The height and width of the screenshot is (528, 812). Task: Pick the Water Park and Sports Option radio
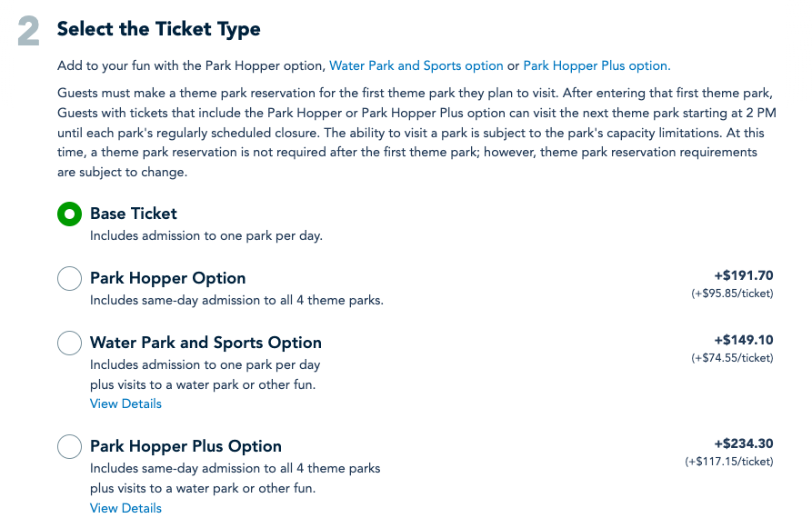(x=69, y=344)
